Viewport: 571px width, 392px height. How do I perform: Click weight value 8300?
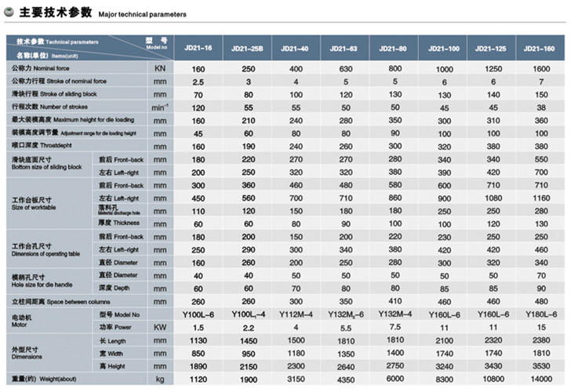point(444,379)
